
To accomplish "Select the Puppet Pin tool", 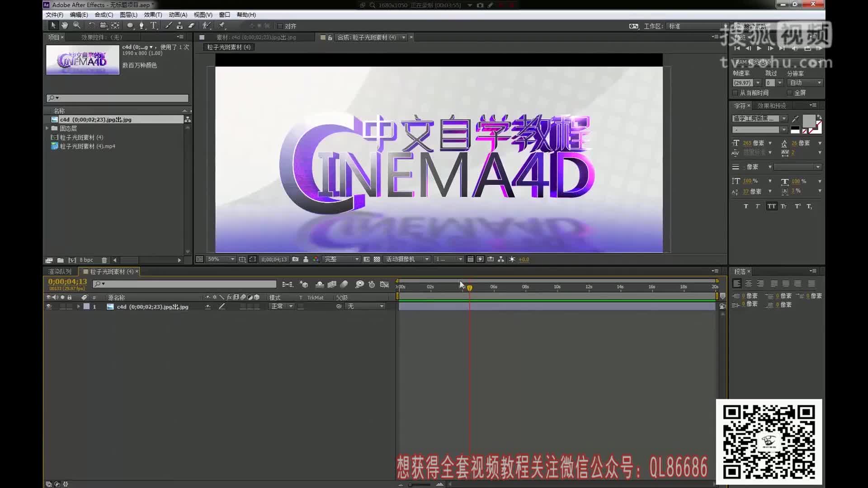I will click(222, 26).
